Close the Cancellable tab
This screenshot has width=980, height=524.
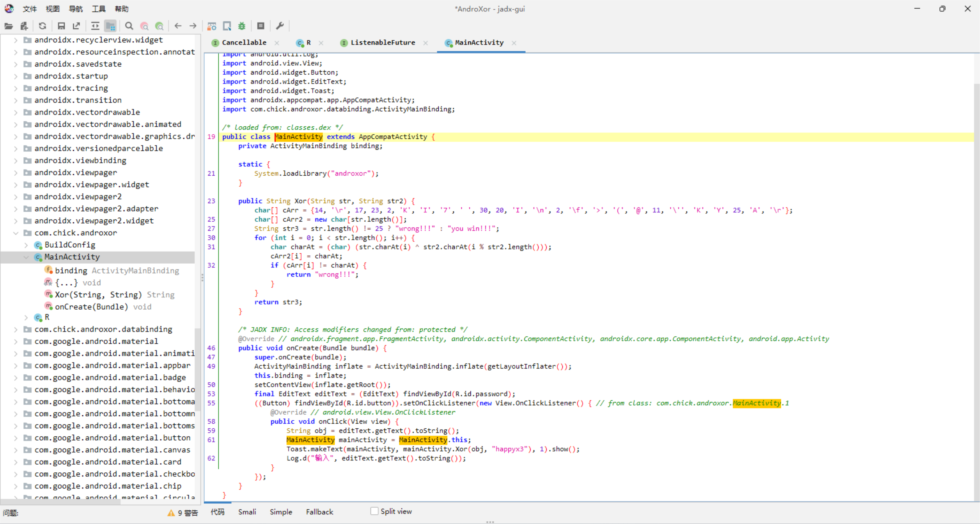(277, 43)
